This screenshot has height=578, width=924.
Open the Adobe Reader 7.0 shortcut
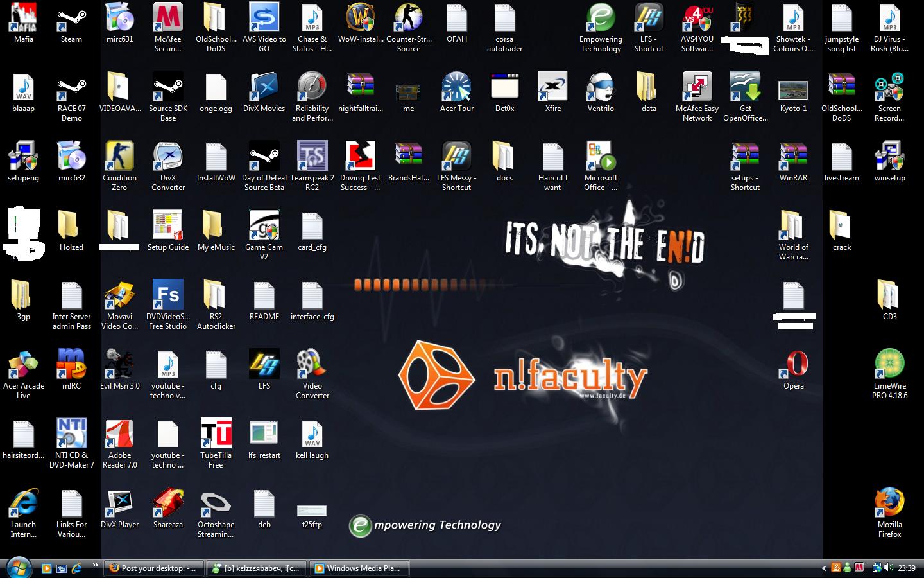119,444
